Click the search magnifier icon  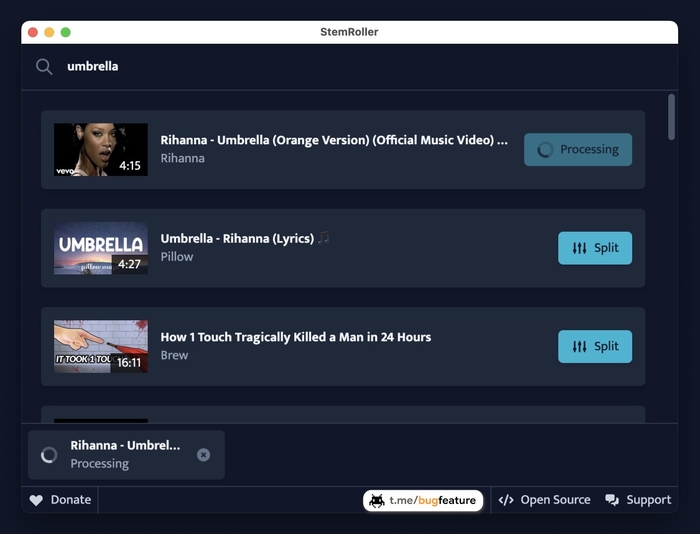[x=44, y=67]
